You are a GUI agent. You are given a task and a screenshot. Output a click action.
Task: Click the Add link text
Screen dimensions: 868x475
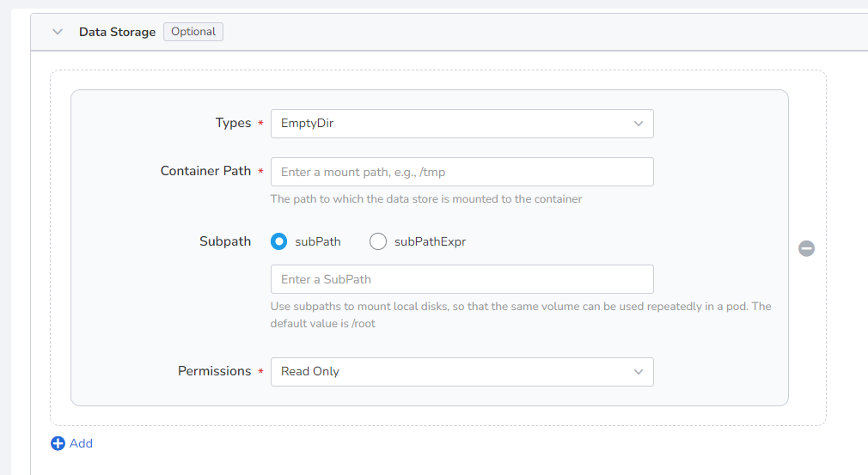(81, 443)
